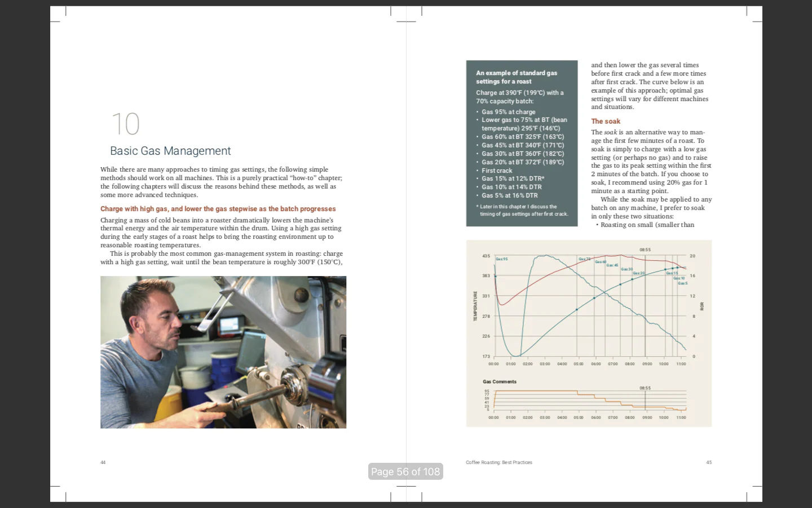This screenshot has width=812, height=508.
Task: Click the "Coffee Roasting: Best Practices" footer text
Action: click(x=498, y=462)
